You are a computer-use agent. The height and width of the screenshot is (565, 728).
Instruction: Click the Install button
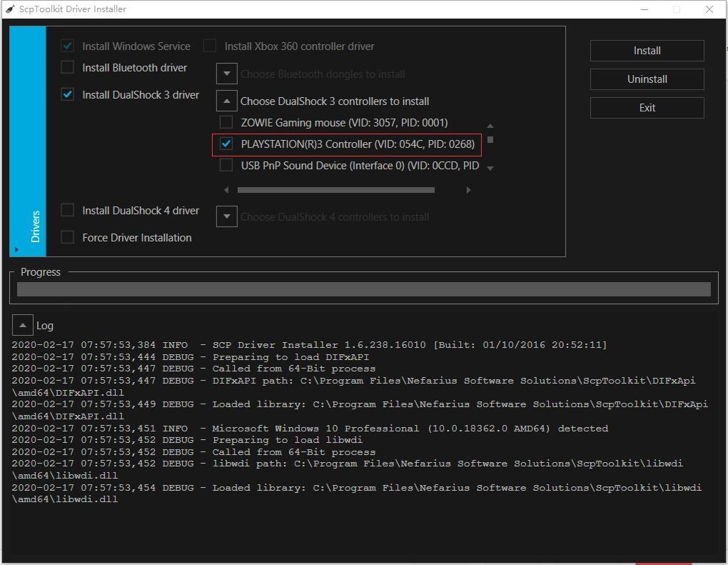[647, 51]
